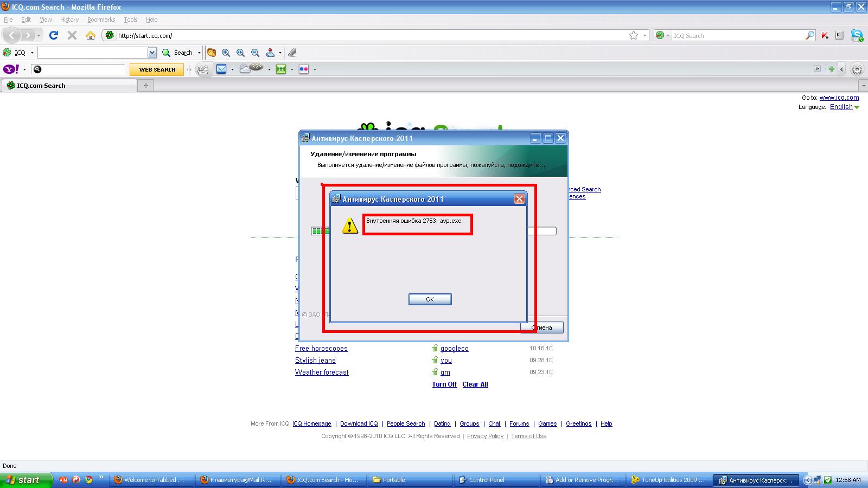This screenshot has width=868, height=488.
Task: Open the Yahoo! logo dropdown arrow
Action: pos(24,69)
